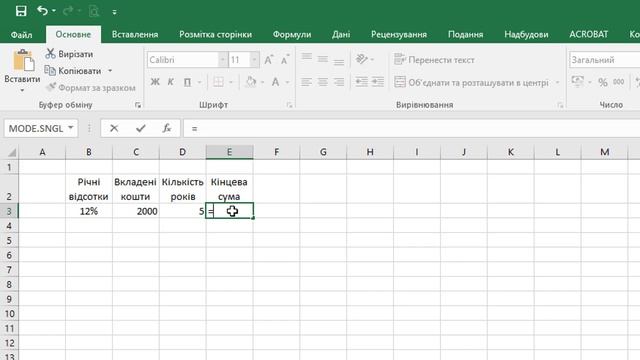Click the accounting number format icon
The height and width of the screenshot is (360, 640).
pos(578,82)
